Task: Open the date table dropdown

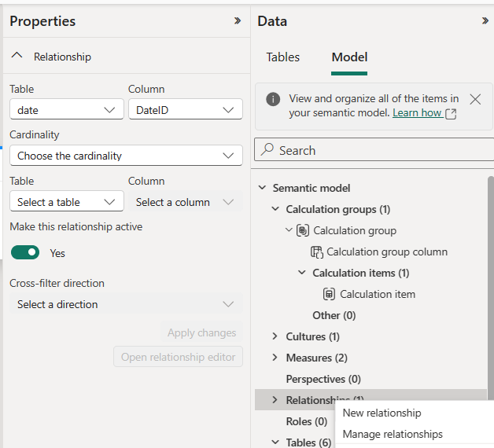Action: point(67,109)
